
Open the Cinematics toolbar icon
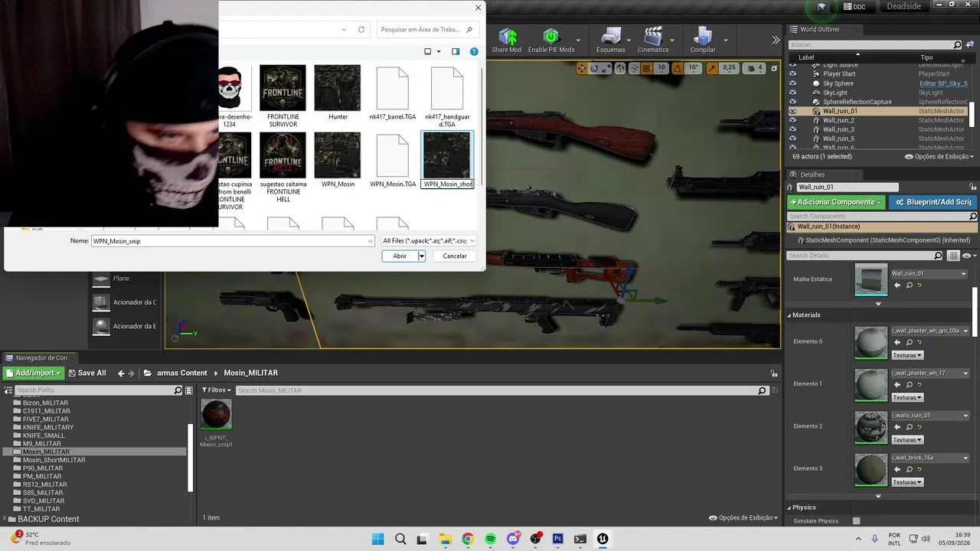tap(653, 37)
